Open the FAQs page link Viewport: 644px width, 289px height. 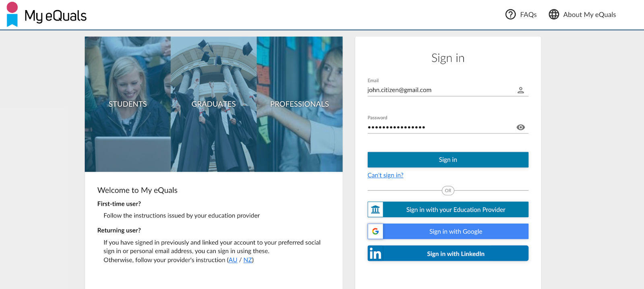528,15
